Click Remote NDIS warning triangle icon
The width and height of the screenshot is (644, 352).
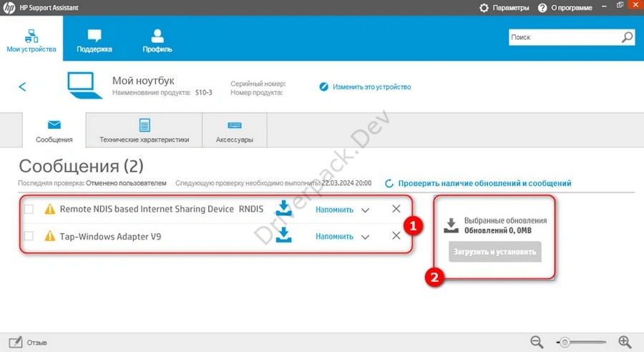(x=49, y=209)
